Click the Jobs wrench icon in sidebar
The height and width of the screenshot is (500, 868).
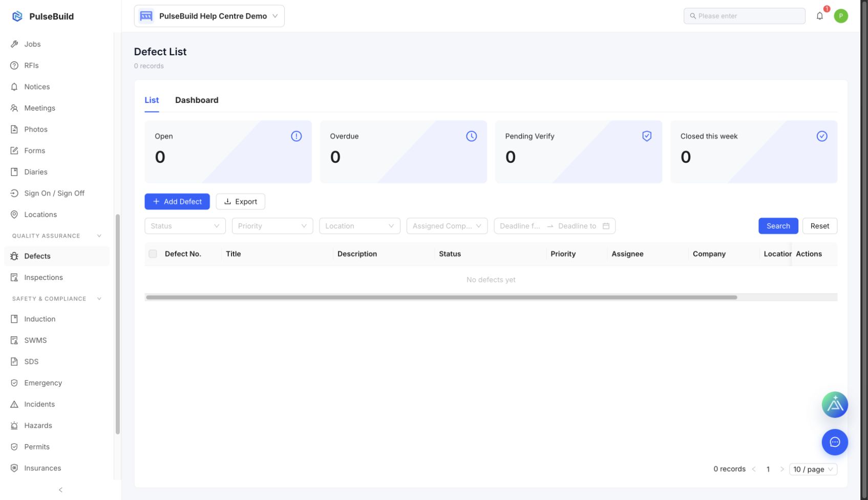(x=14, y=44)
